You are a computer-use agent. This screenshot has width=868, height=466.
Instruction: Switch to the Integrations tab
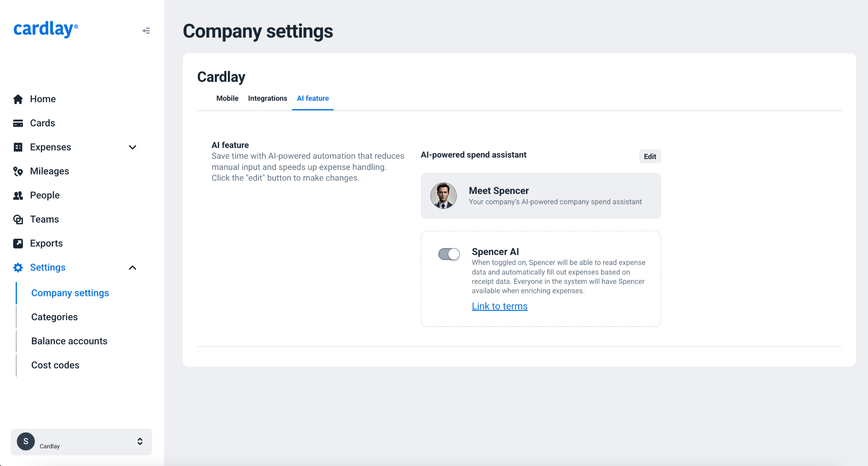(267, 98)
